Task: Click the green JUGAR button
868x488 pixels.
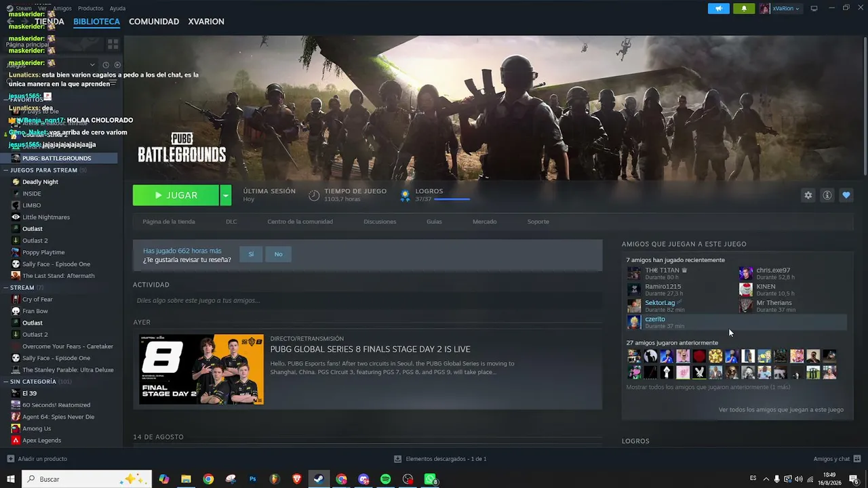Action: pyautogui.click(x=176, y=195)
